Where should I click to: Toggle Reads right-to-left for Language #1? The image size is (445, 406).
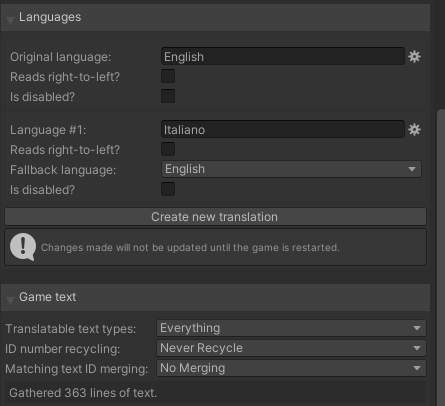click(x=168, y=149)
